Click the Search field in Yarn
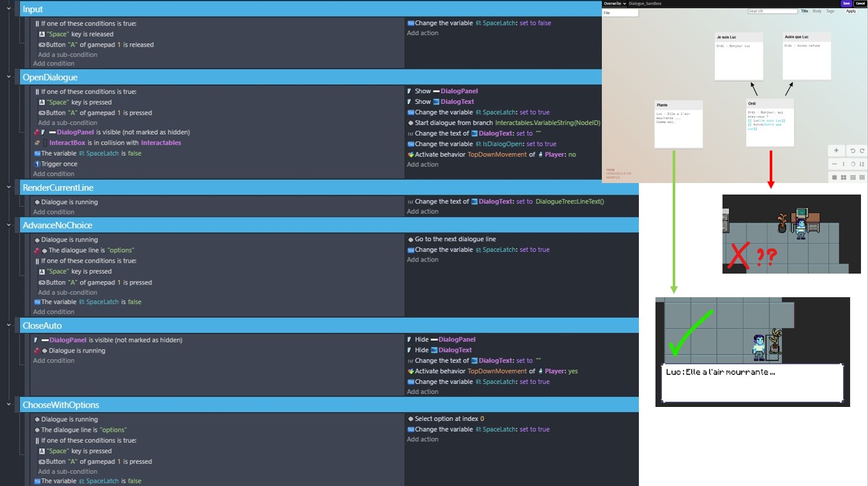 pos(772,11)
